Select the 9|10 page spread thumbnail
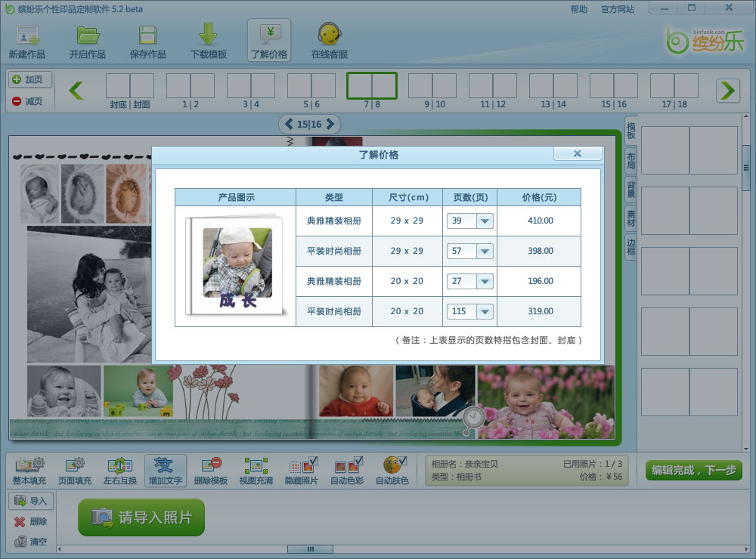The height and width of the screenshot is (559, 756). 432,87
